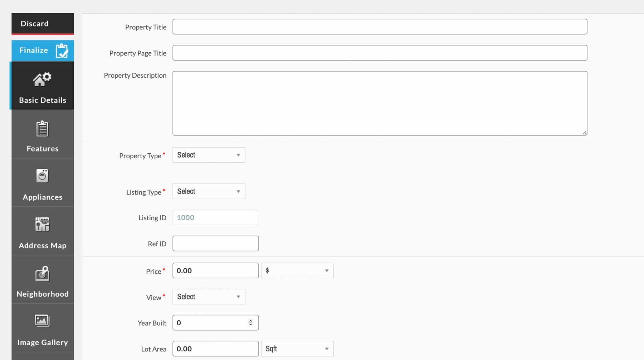The width and height of the screenshot is (644, 360).
Task: Click the Features clipboard icon
Action: coord(42,129)
